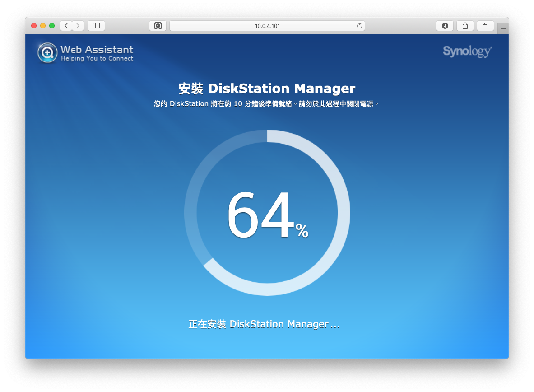Go back with the Safari back arrow
Viewport: 534px width, 392px height.
66,26
